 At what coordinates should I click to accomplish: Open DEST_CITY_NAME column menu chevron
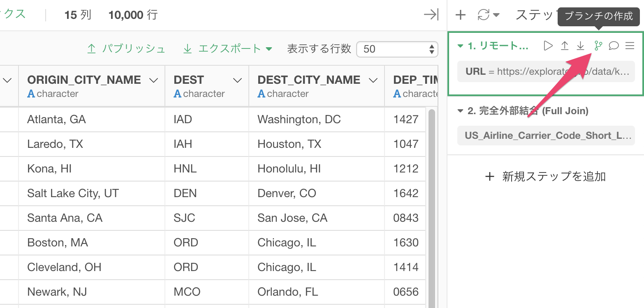pos(373,80)
